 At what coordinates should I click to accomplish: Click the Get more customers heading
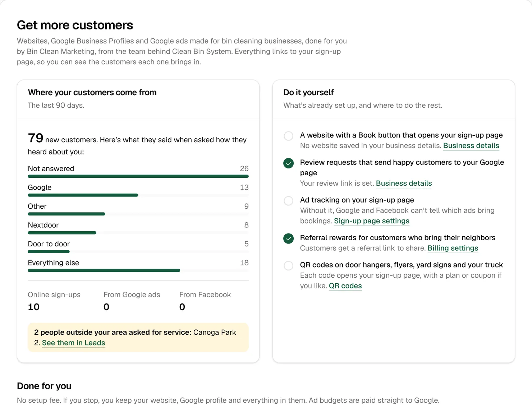coord(75,25)
